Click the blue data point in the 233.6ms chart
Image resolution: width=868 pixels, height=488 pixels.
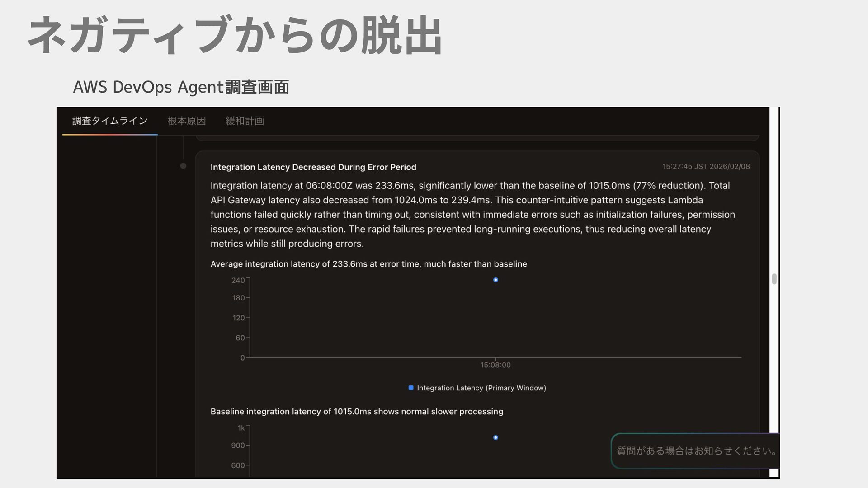pos(495,280)
